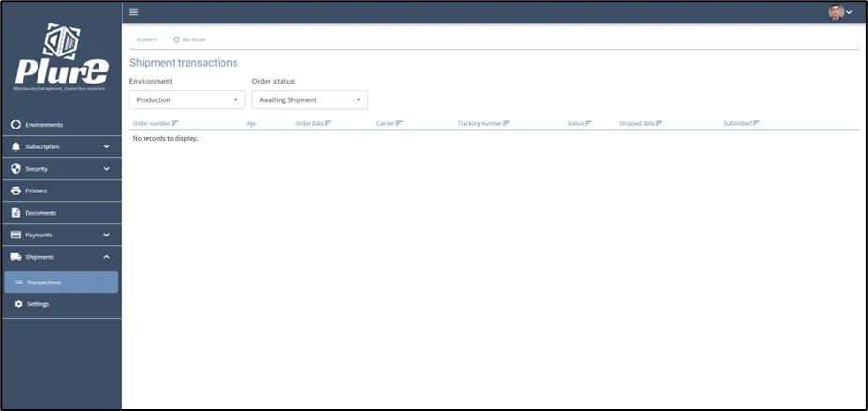Click the Printers printer icon

pos(16,191)
